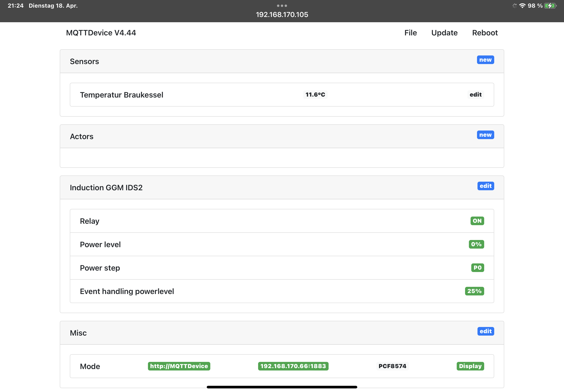Image resolution: width=564 pixels, height=392 pixels.
Task: Add a new actor via Actors new badge
Action: pyautogui.click(x=485, y=135)
